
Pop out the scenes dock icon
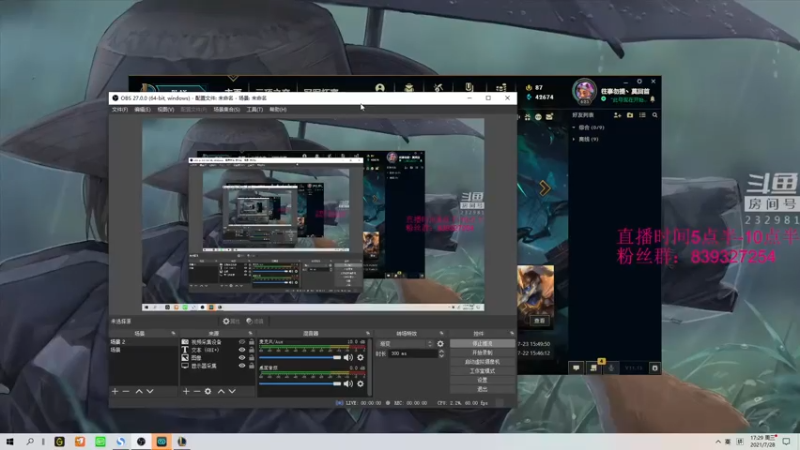(173, 333)
